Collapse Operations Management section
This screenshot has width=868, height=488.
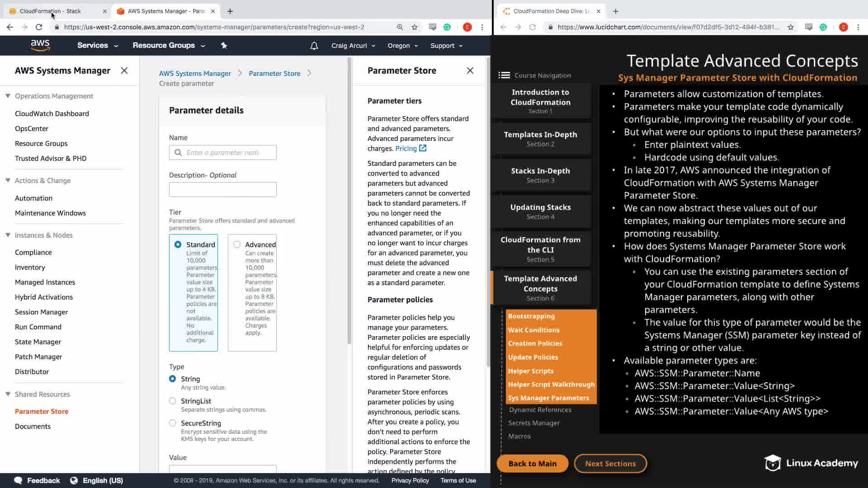pyautogui.click(x=8, y=96)
